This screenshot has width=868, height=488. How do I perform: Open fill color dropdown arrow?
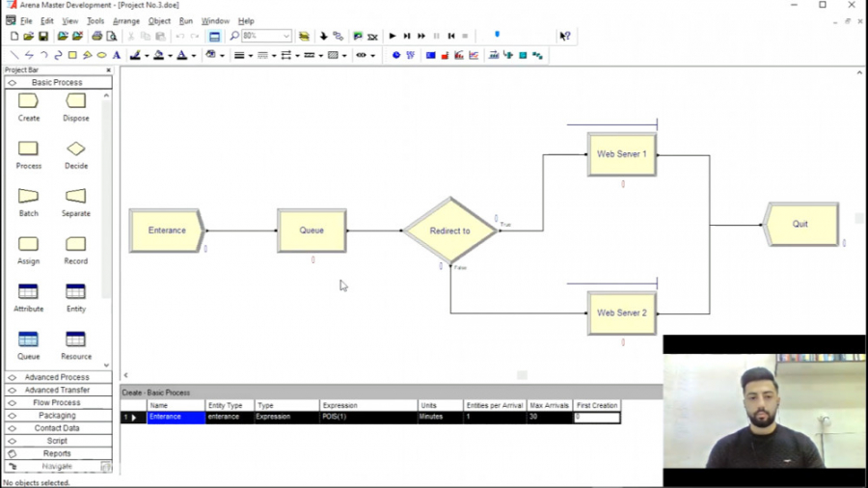coord(170,56)
